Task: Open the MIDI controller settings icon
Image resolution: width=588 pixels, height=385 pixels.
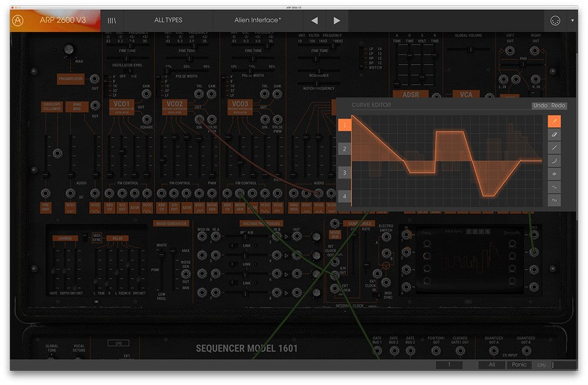Action: pyautogui.click(x=555, y=21)
